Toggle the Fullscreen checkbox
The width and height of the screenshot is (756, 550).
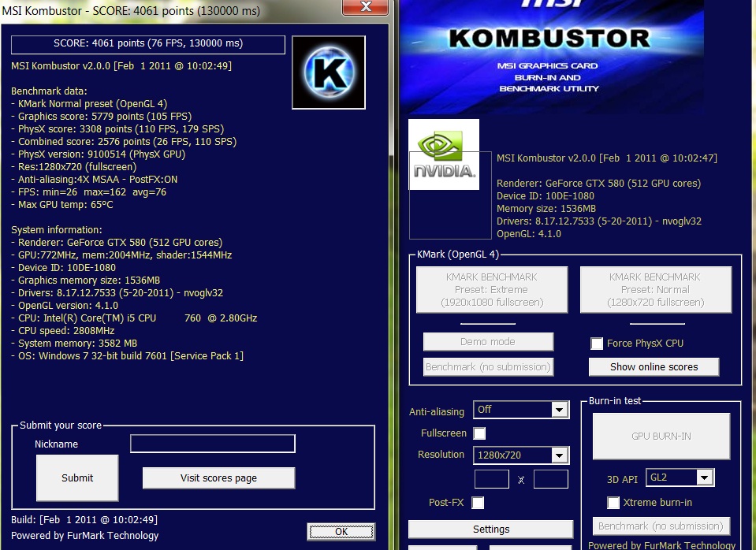click(479, 433)
